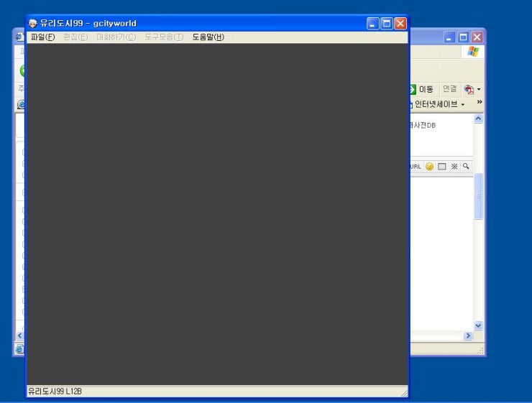Expand the PDF icon dropdown arrow
This screenshot has width=532, height=403.
tap(479, 90)
